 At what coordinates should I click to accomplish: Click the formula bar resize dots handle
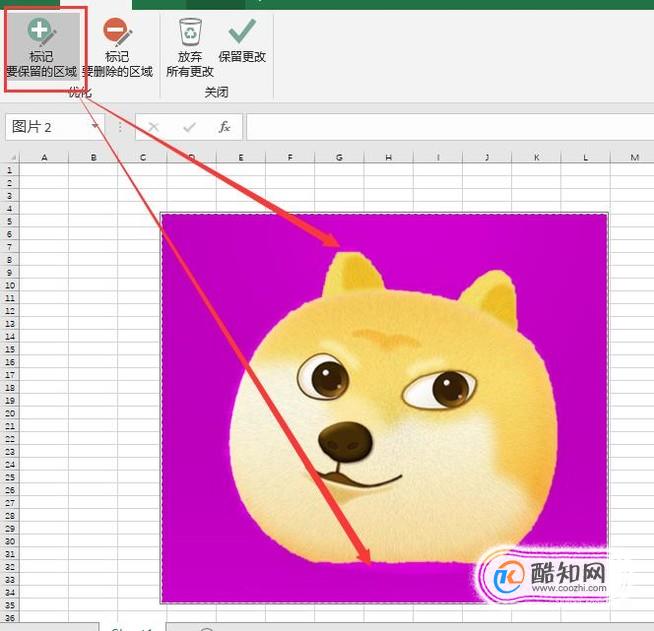(x=120, y=127)
